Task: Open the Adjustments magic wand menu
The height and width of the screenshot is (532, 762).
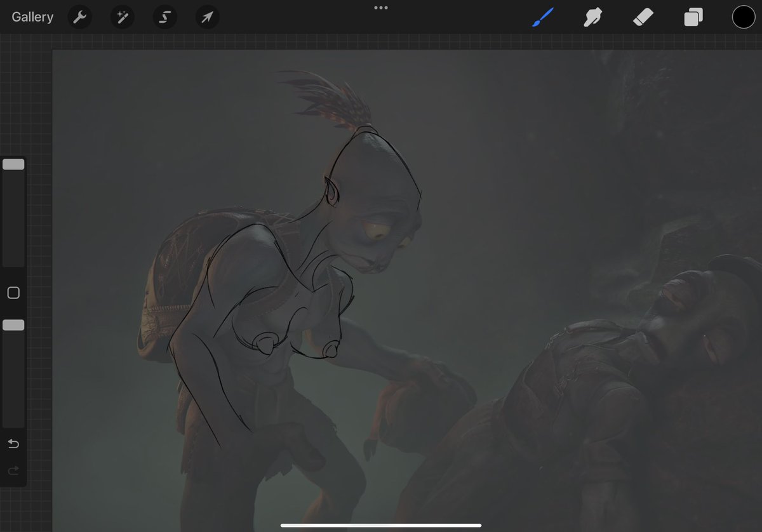Action: (122, 17)
